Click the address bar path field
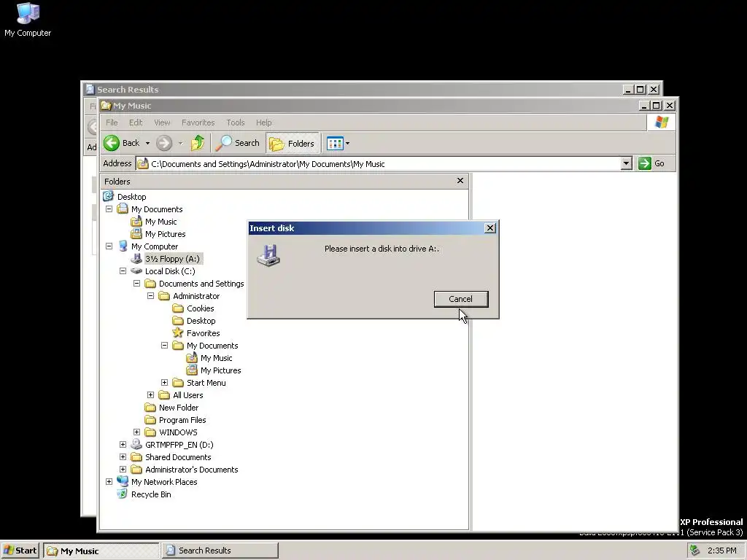The image size is (747, 560). [x=379, y=164]
